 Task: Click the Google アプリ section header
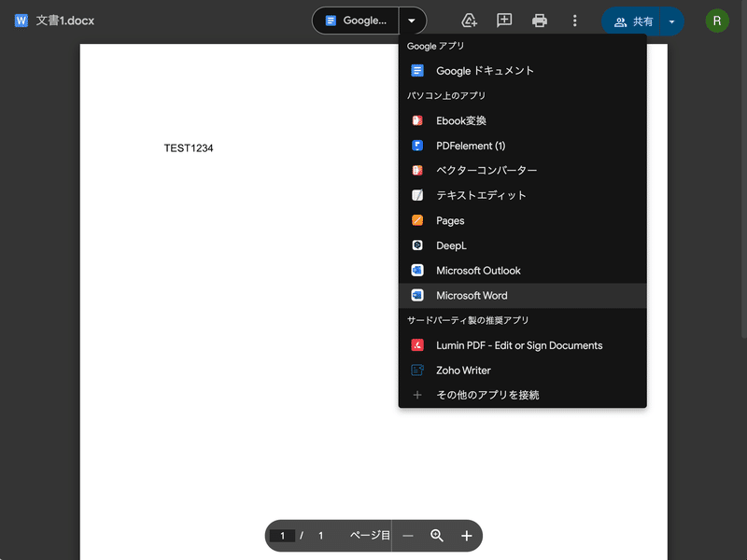(x=435, y=46)
